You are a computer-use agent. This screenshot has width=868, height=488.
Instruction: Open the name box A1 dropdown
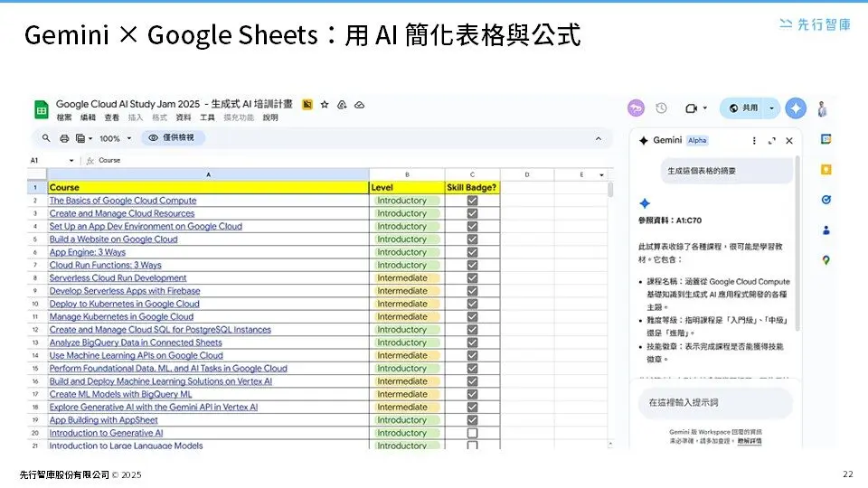71,161
